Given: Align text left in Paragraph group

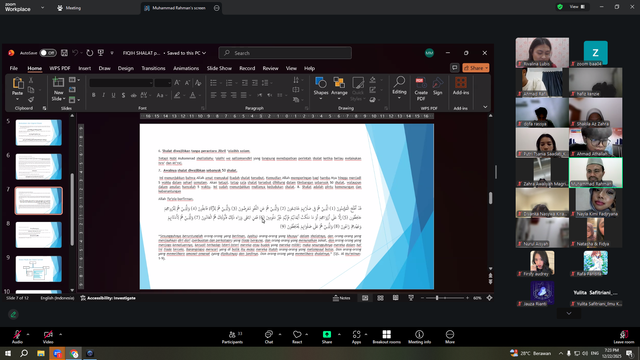Looking at the screenshot, I should click(213, 95).
